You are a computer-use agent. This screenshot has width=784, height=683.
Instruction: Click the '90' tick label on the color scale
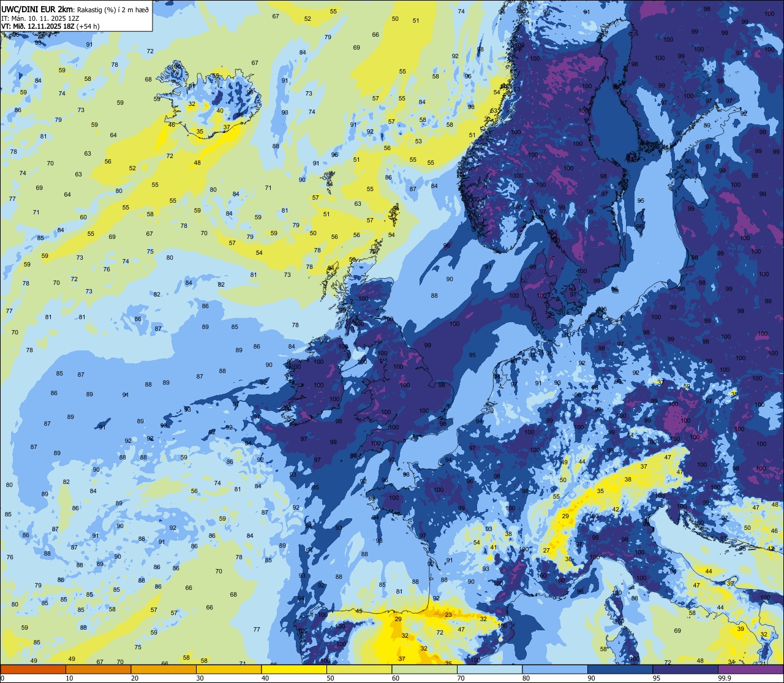point(591,678)
